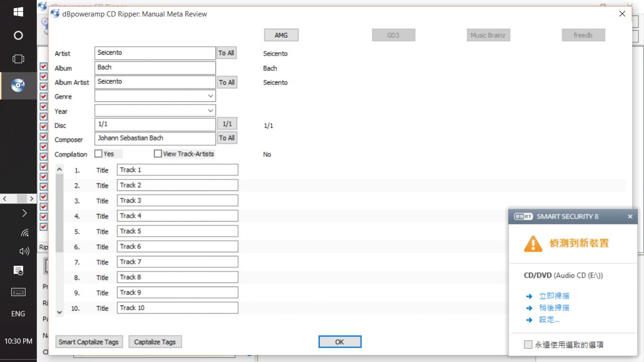The width and height of the screenshot is (644, 362).
Task: Expand hidden taskbar icons chevron
Action: click(x=25, y=213)
